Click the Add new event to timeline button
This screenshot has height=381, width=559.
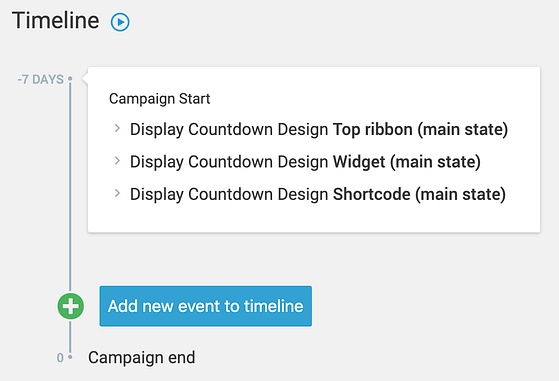tap(206, 306)
